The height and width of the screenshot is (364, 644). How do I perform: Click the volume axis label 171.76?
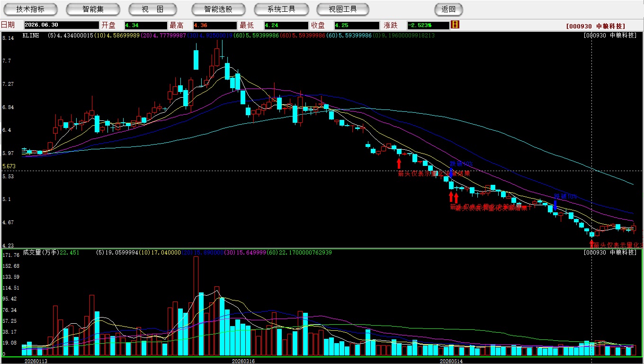click(11, 255)
